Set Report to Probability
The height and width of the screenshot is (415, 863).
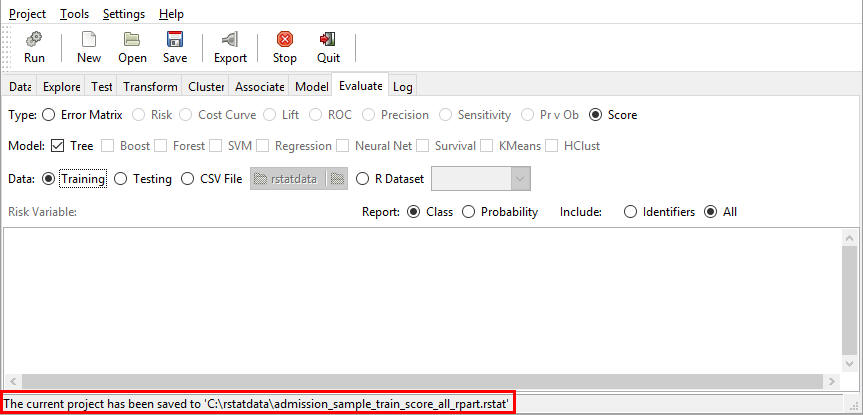coord(468,212)
